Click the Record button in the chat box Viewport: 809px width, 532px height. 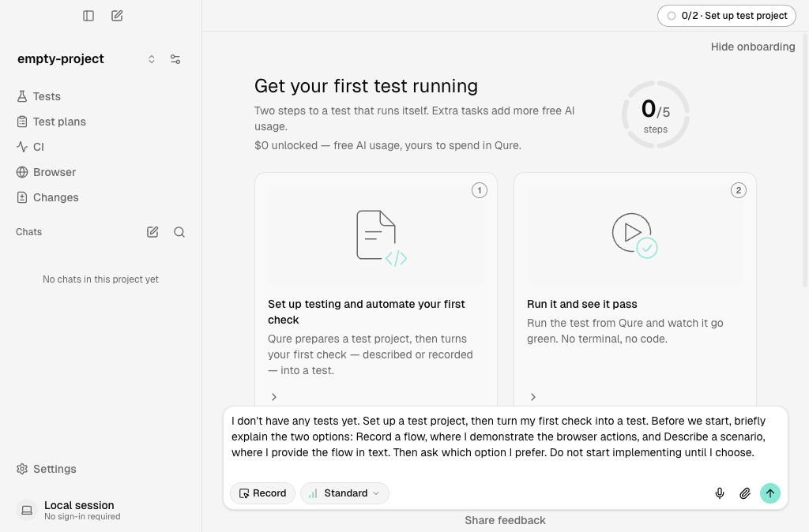click(262, 493)
